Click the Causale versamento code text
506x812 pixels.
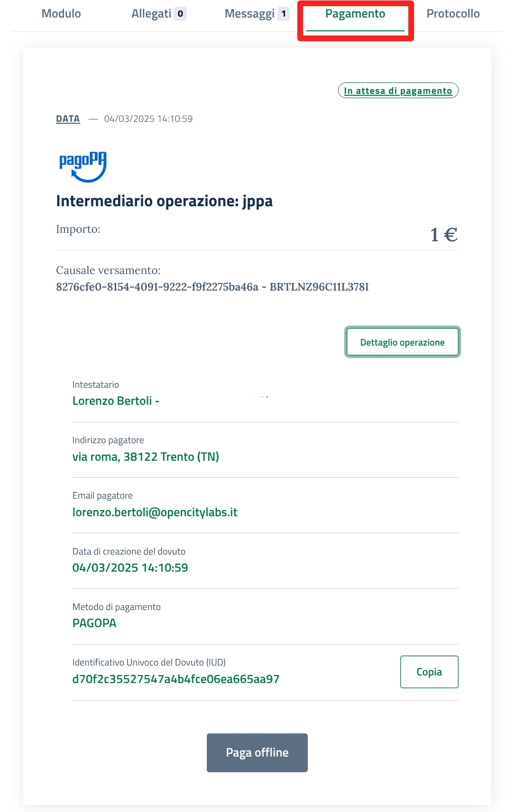212,287
